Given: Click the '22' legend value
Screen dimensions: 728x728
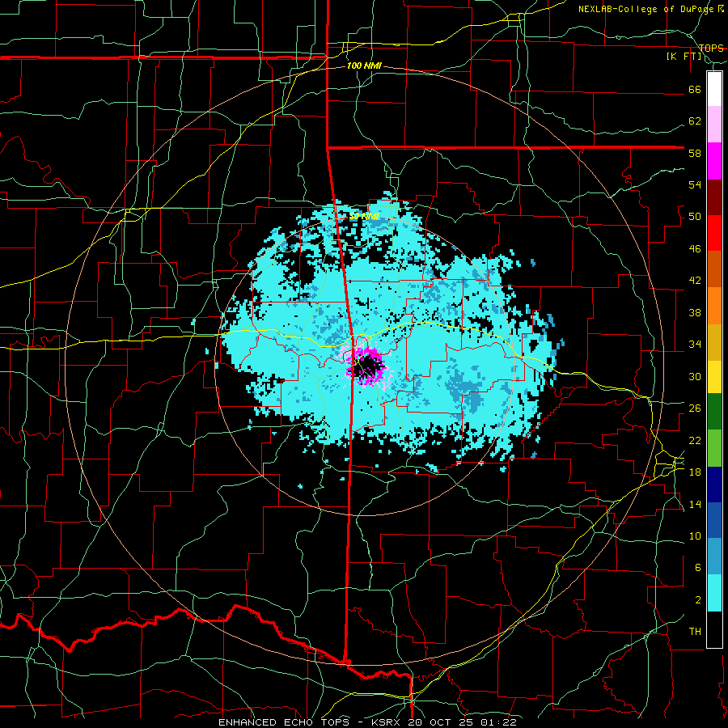Looking at the screenshot, I should tap(695, 441).
